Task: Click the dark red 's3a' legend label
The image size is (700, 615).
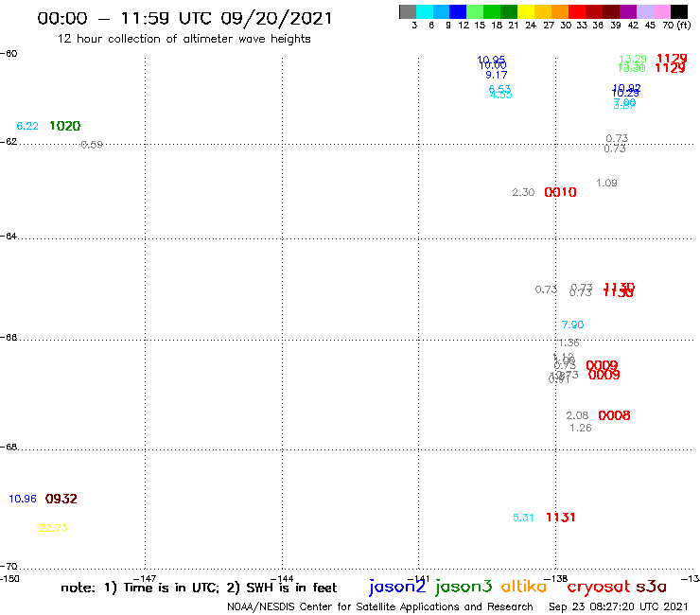Action: click(x=652, y=587)
